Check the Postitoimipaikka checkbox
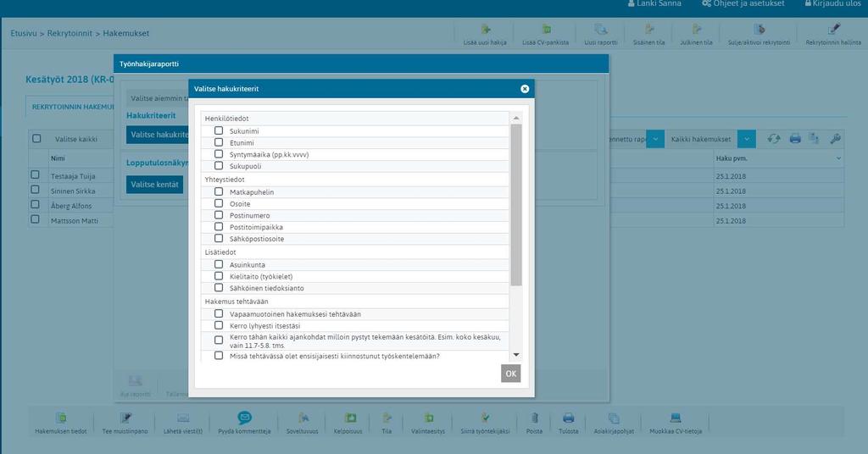The height and width of the screenshot is (454, 868). pos(219,226)
